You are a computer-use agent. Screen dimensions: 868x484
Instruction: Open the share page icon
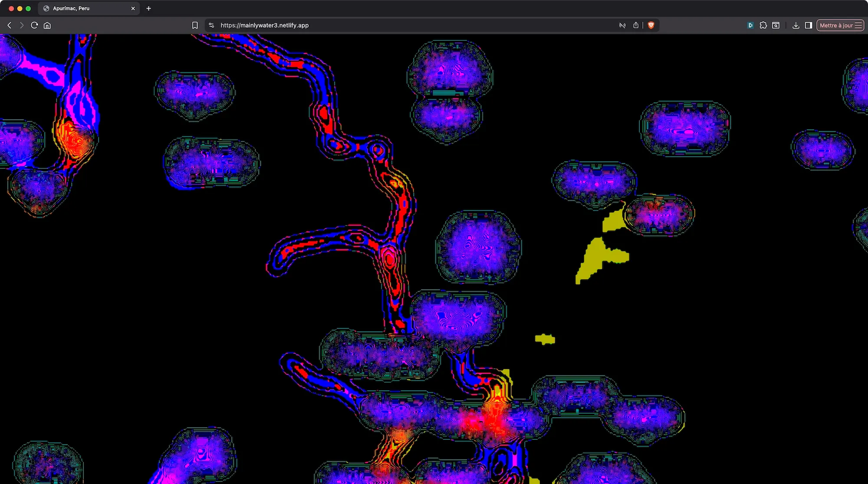(636, 25)
